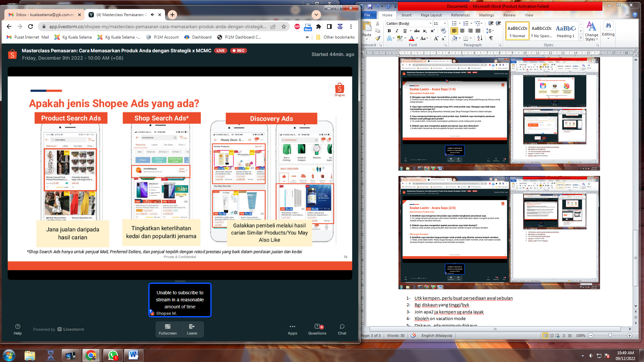
Task: Toggle Align Text Left in Word
Action: (x=454, y=31)
